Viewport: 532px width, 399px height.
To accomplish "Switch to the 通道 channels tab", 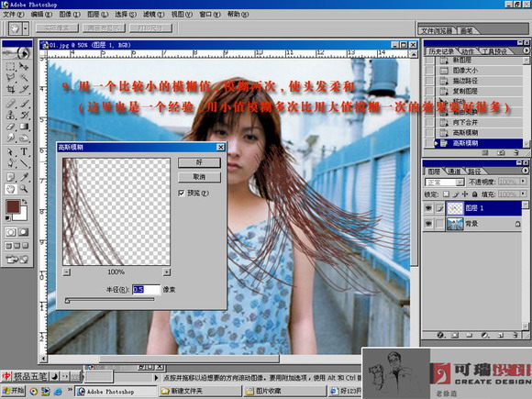I will coord(454,172).
